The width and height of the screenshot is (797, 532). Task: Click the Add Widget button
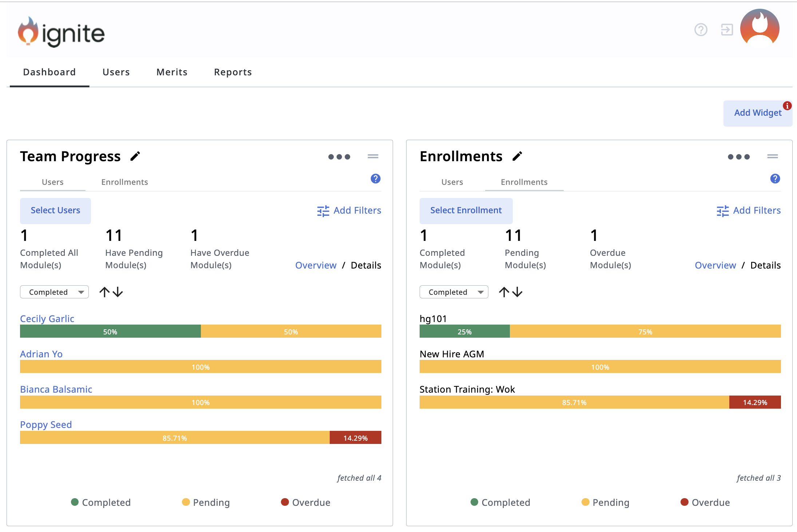[x=757, y=113]
